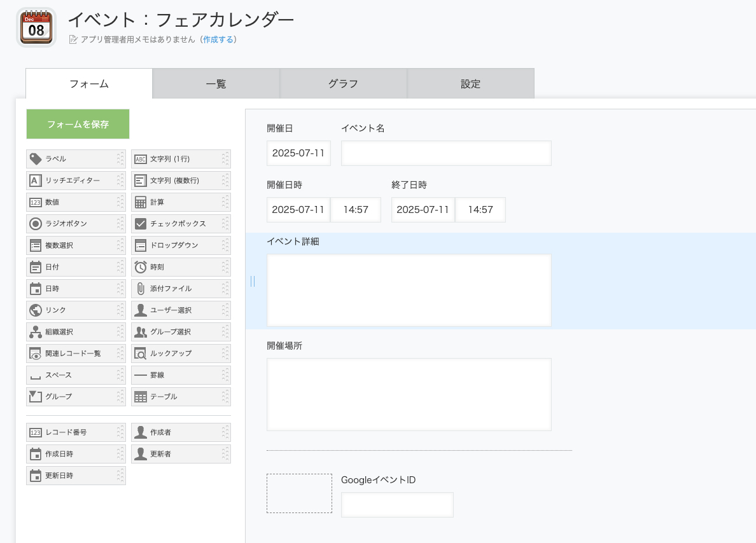The image size is (756, 543).
Task: Click the 開催日時 date box
Action: [298, 210]
